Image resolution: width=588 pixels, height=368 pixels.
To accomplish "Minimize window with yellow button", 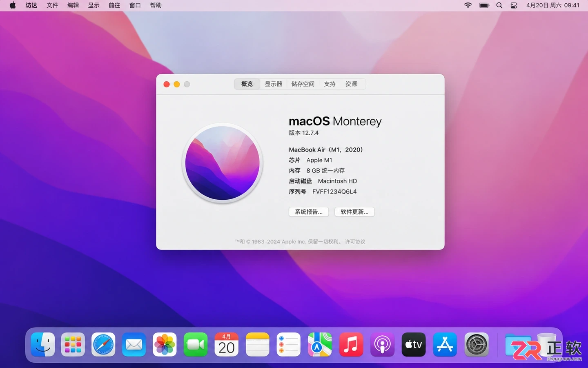I will 177,84.
